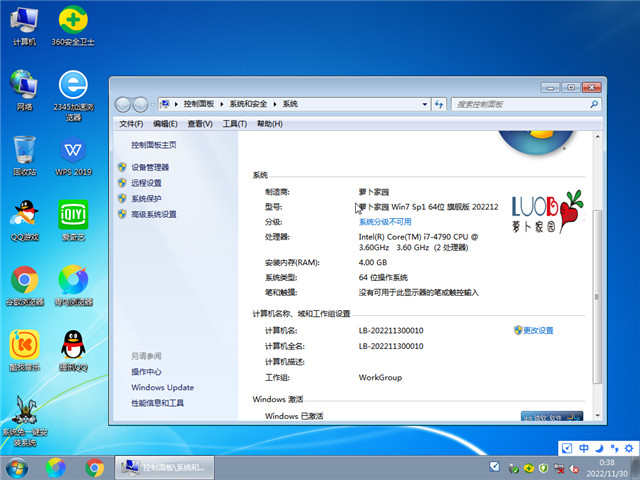Click in the 搜索控制面板 search box

click(513, 104)
